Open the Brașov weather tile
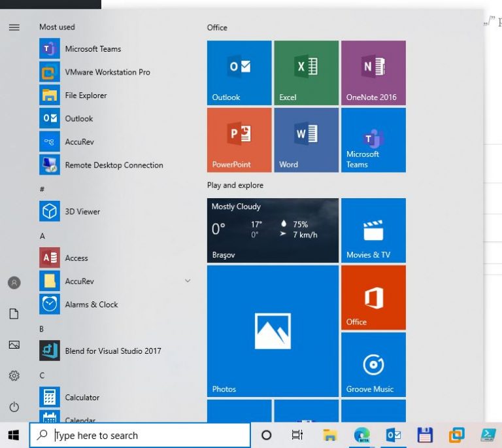This screenshot has height=448, width=502. [x=273, y=230]
